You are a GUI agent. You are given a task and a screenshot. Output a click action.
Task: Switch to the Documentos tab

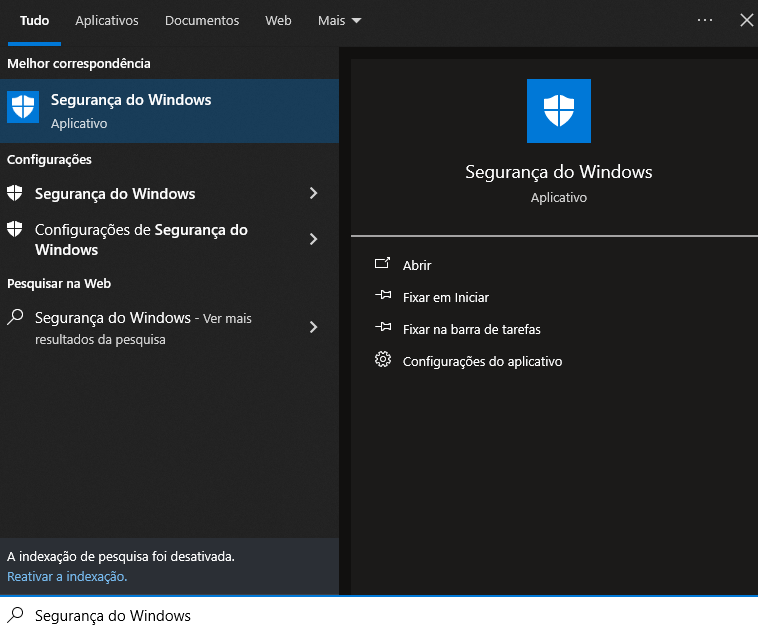point(202,20)
